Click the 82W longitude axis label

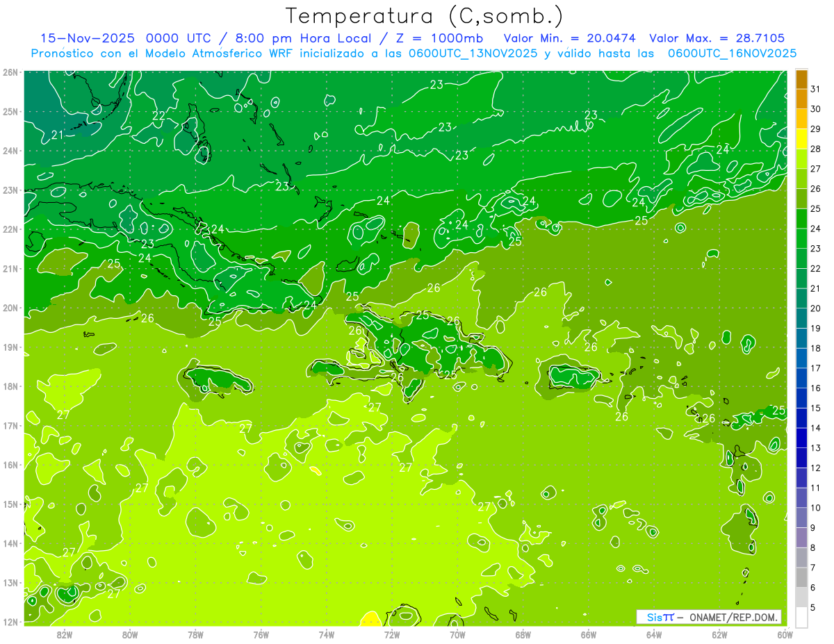[65, 634]
